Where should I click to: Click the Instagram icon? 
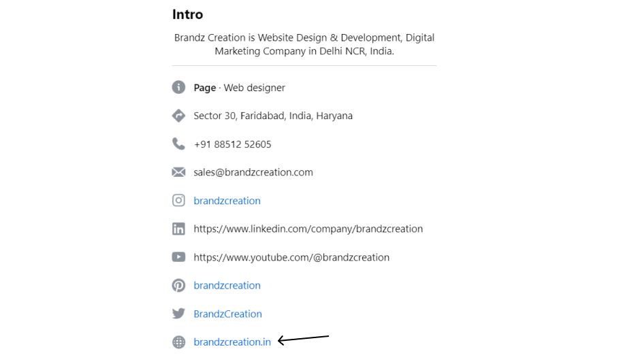(178, 200)
